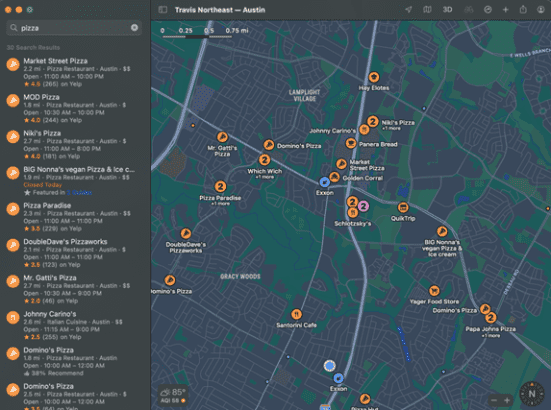Image resolution: width=551 pixels, height=410 pixels.
Task: Click BIG Nonna's vegan Pizza map pin
Action: click(442, 231)
